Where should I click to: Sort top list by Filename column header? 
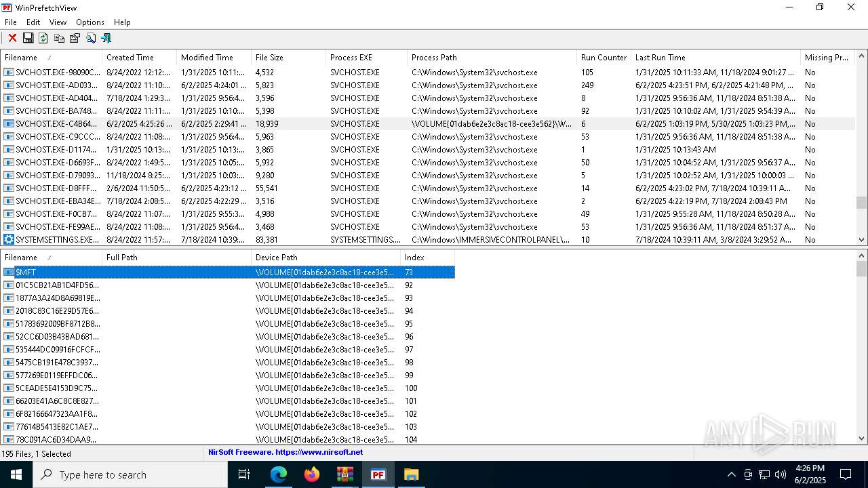pyautogui.click(x=51, y=58)
